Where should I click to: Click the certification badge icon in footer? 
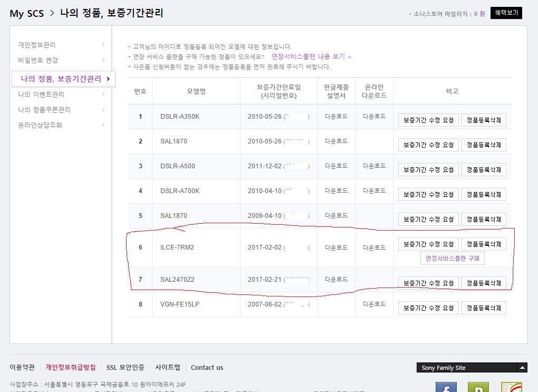511,388
